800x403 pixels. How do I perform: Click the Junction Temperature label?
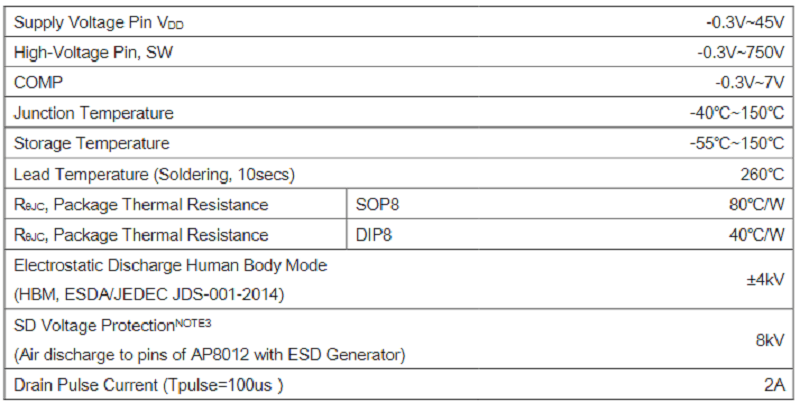tap(93, 113)
